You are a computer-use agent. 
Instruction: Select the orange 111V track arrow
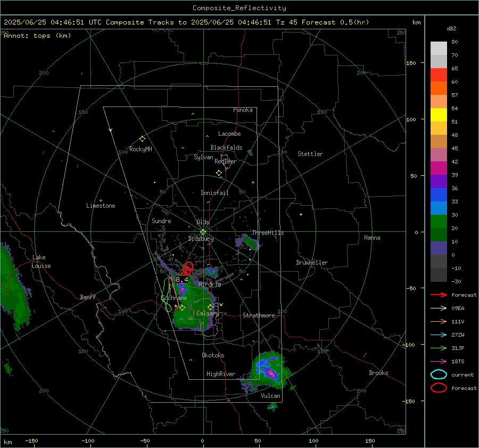coord(439,321)
